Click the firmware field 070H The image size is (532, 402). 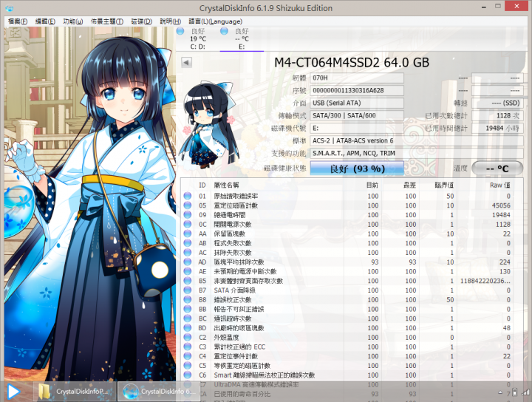[x=357, y=78]
